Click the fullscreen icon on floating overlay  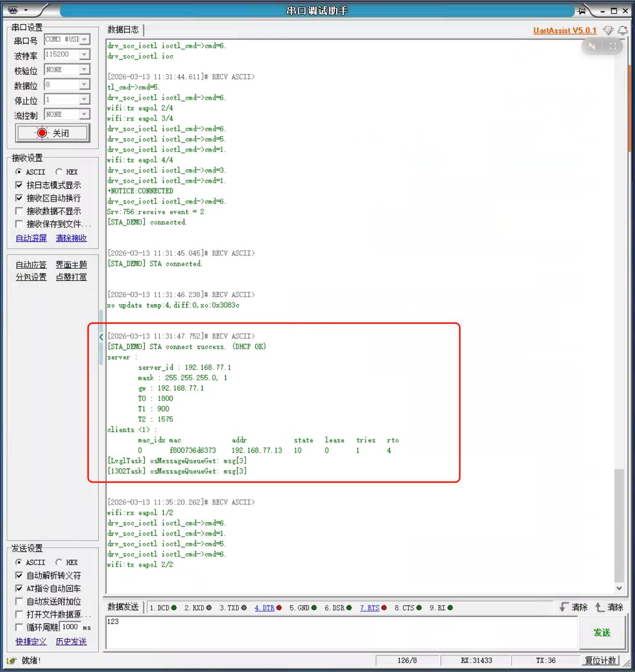(613, 46)
